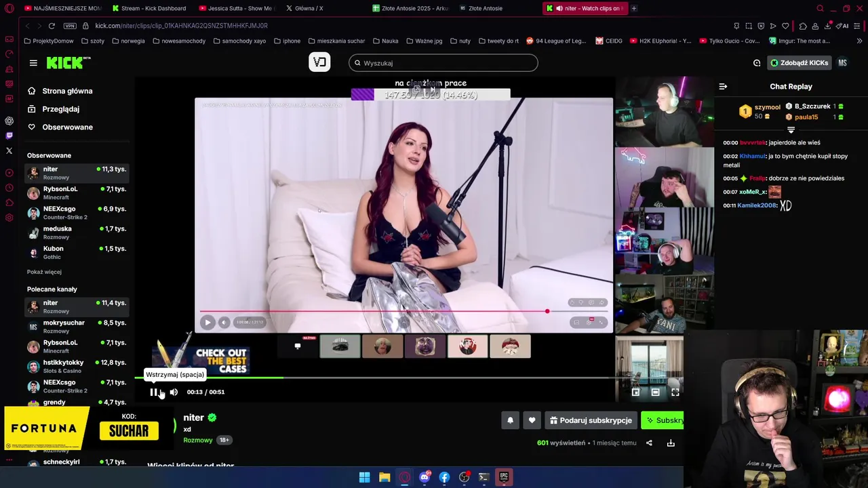Mute the clip volume speaker icon
The height and width of the screenshot is (488, 868).
click(174, 392)
